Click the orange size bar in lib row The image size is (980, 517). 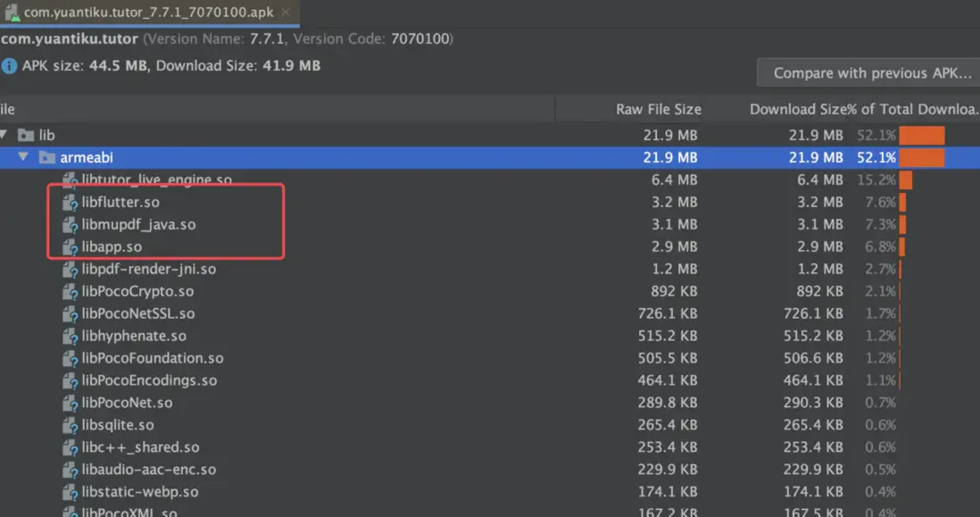[922, 135]
